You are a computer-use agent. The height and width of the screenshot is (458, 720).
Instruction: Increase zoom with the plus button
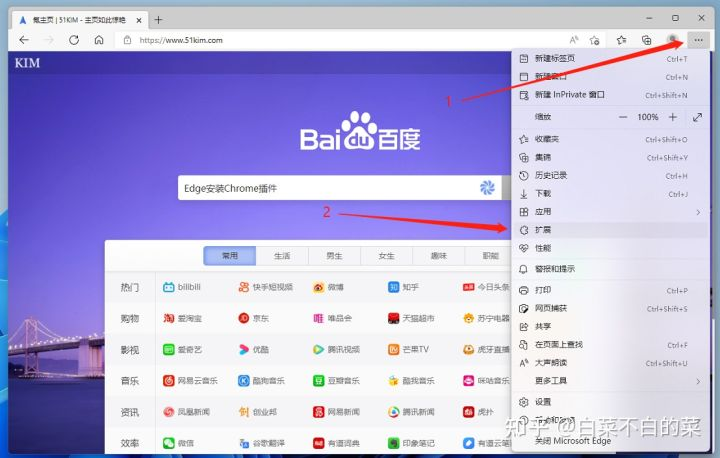tap(673, 117)
